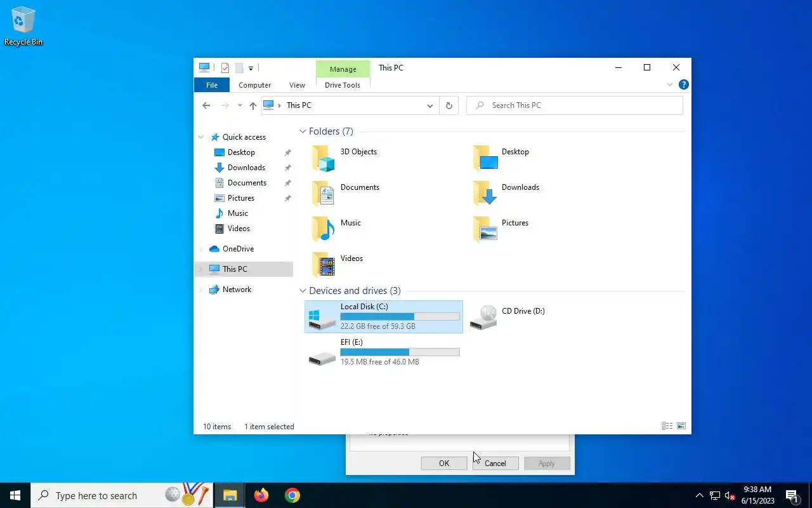Click the Manage contextual tab
This screenshot has width=812, height=508.
pos(343,69)
